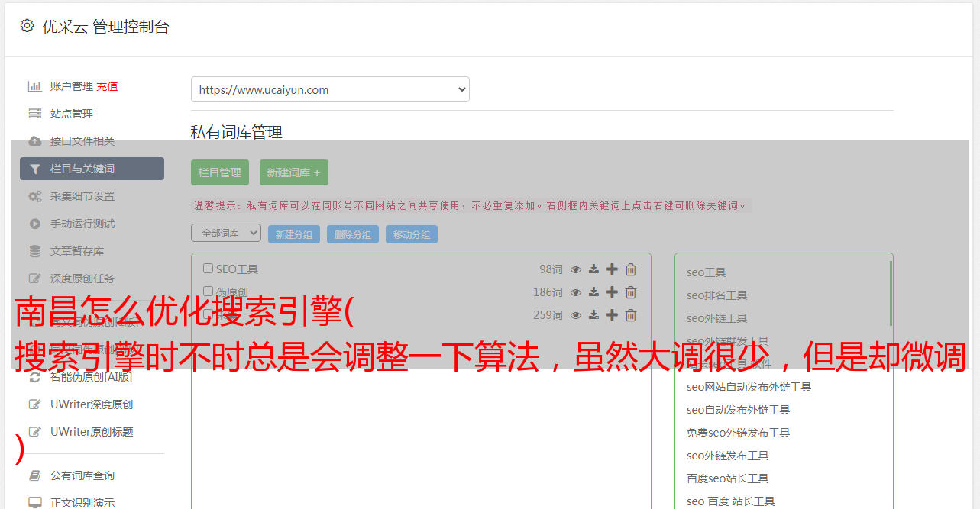
Task: Click the download icon in the 259词 row
Action: 593,315
